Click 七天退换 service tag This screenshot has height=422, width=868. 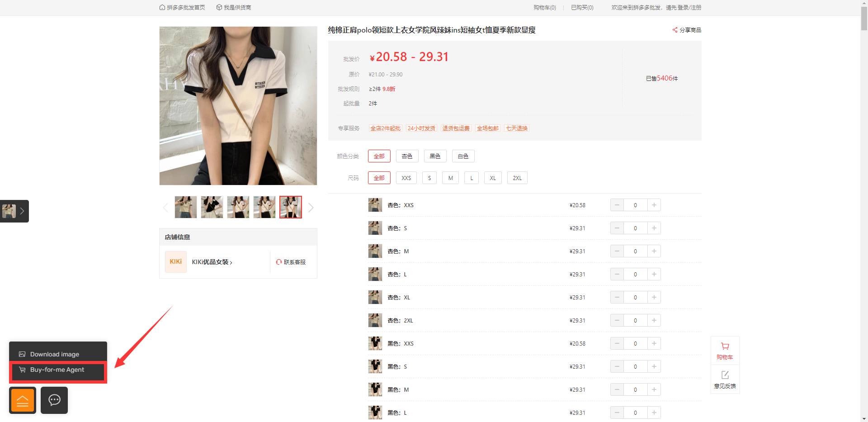point(517,128)
